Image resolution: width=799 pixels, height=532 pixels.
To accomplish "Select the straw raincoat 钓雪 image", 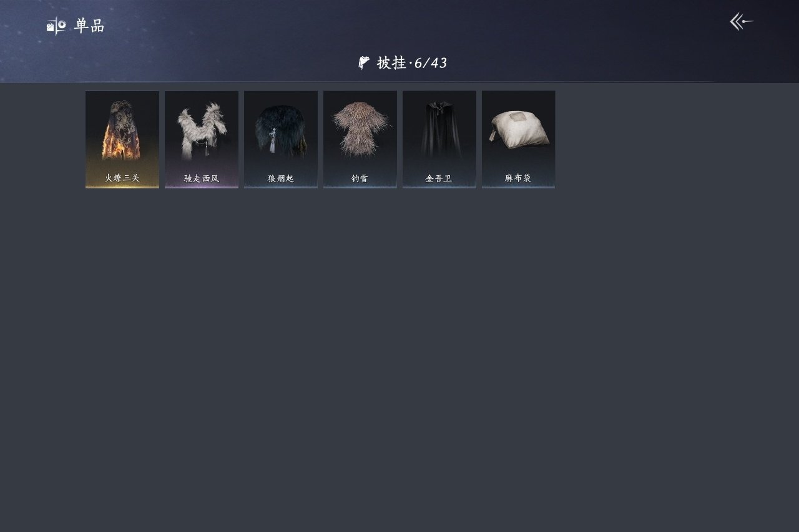I will 360,128.
